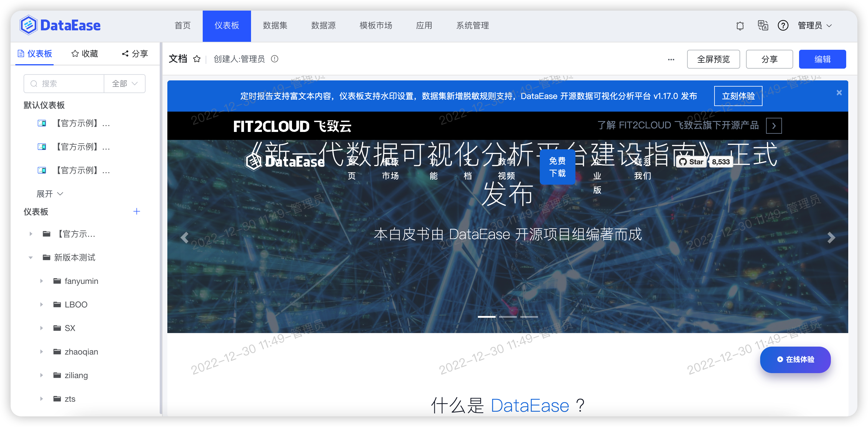Click the GitHub Star badge

692,162
